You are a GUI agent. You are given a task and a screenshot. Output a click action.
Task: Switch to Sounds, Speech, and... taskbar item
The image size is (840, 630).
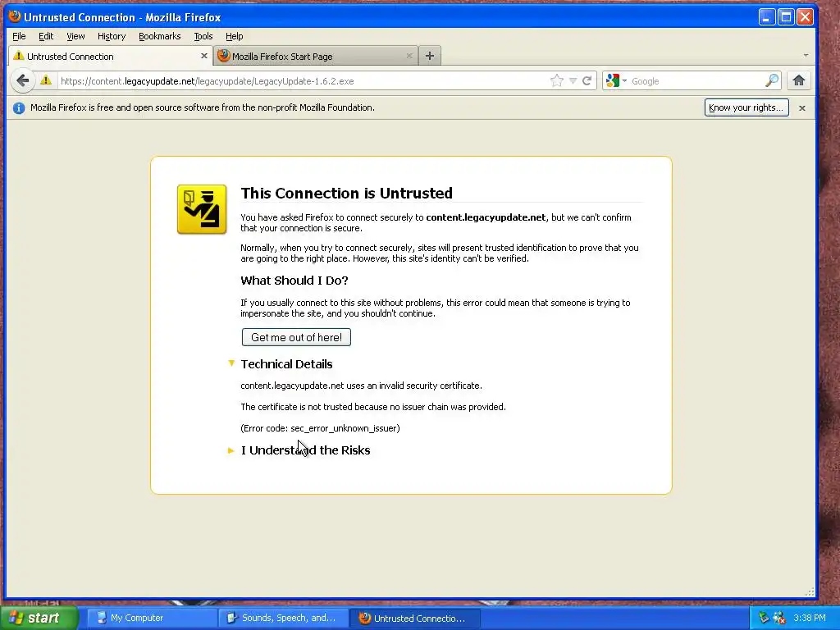283,618
